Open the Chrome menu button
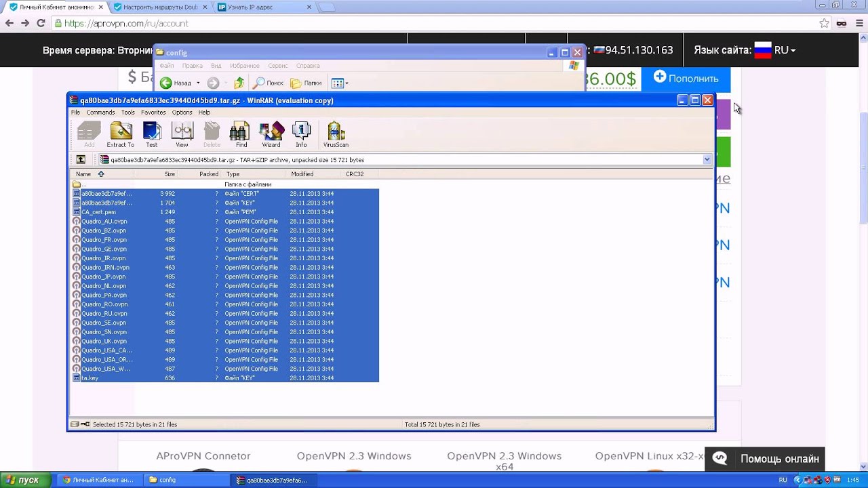The image size is (868, 488). pos(859,23)
